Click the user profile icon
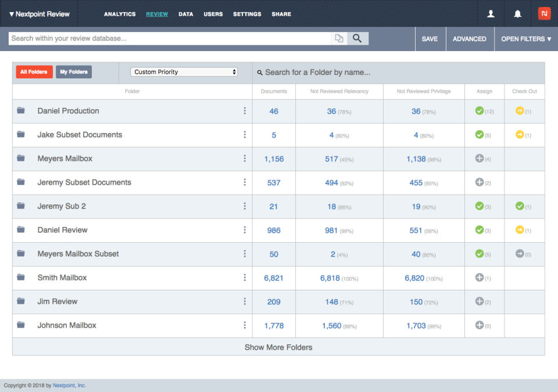 pos(491,14)
